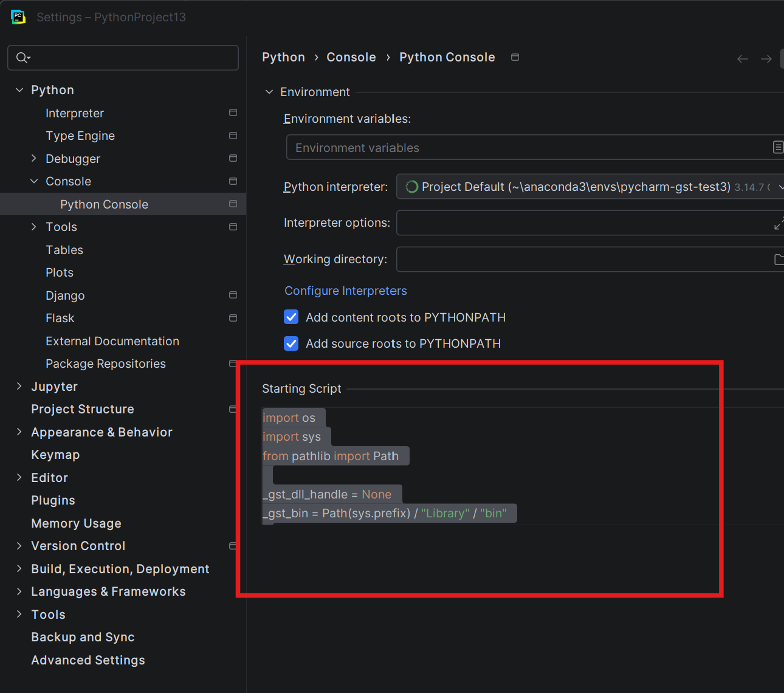This screenshot has height=693, width=784.
Task: Click expand icon in Interpreter options field
Action: pyautogui.click(x=779, y=223)
